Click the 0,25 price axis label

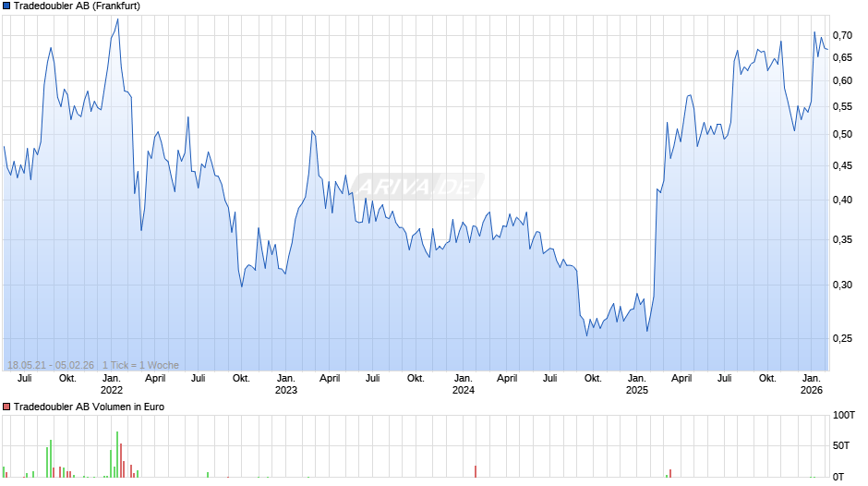[842, 338]
